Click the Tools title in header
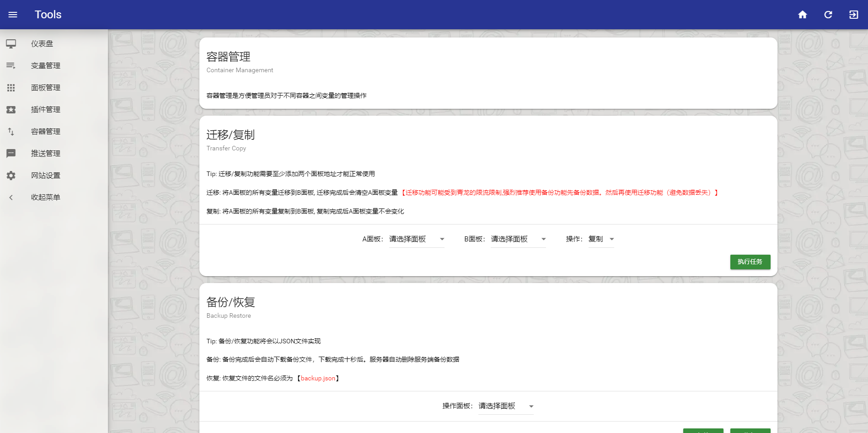 pyautogui.click(x=48, y=15)
